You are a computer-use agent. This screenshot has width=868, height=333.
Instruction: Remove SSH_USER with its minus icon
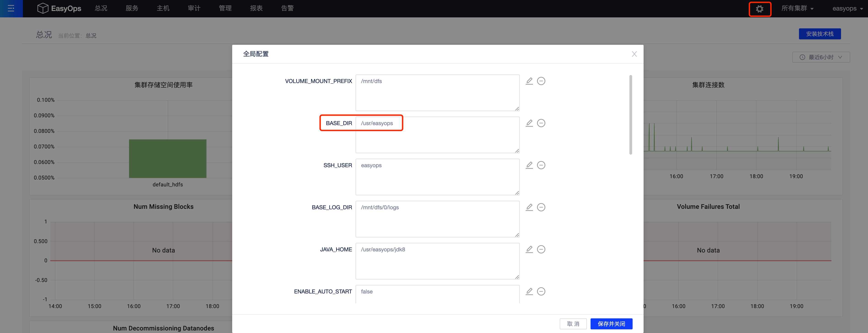pyautogui.click(x=541, y=165)
